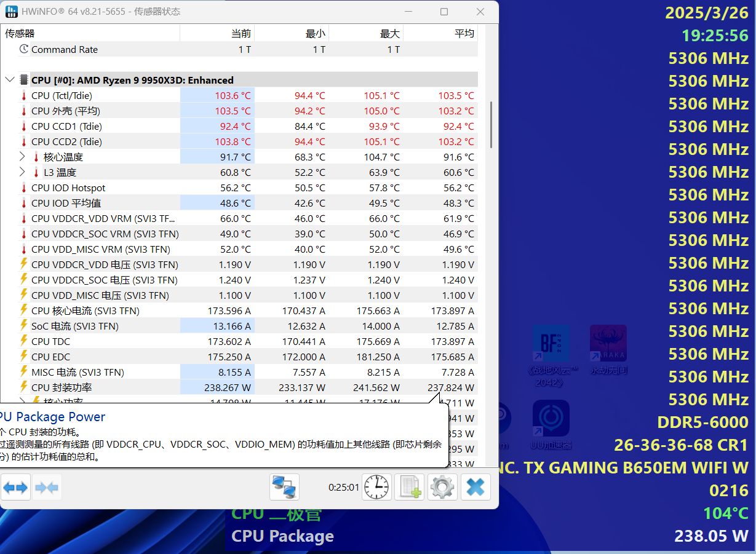Collapse the AMD Ryzen 9 9950X3D section

9,79
